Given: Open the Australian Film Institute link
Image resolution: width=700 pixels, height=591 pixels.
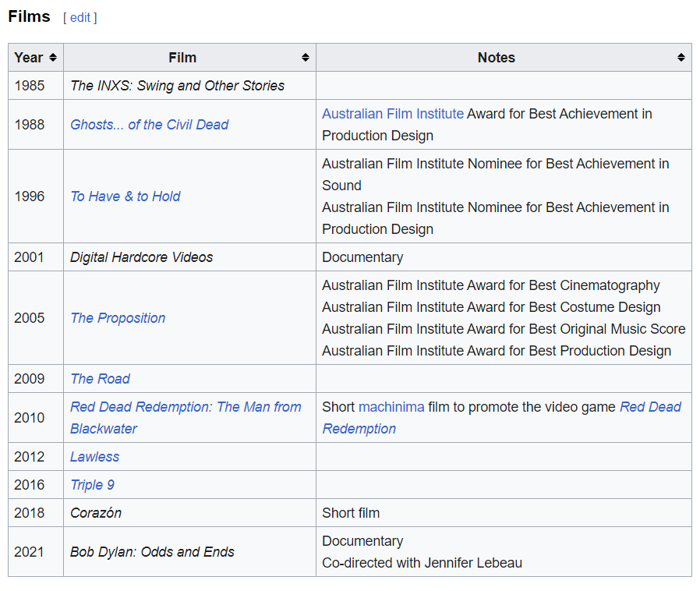Looking at the screenshot, I should pos(393,114).
